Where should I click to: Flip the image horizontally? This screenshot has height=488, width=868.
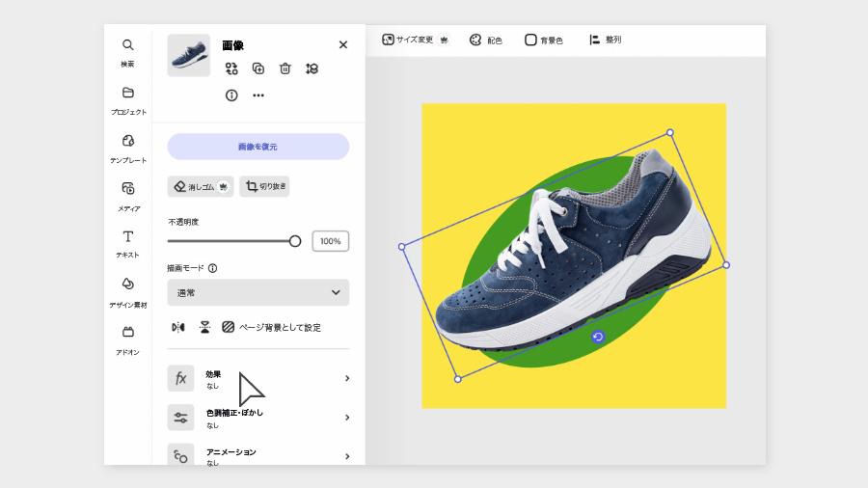(178, 328)
